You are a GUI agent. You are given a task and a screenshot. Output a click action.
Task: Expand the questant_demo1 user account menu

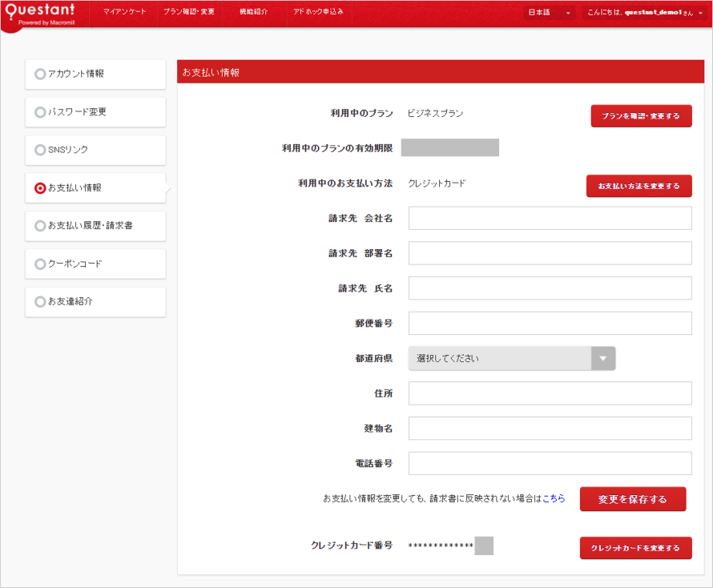644,13
